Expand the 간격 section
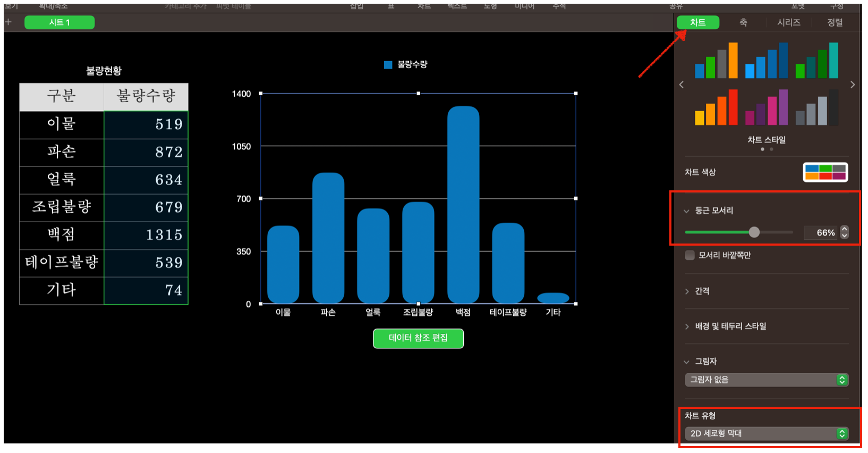Image resolution: width=868 pixels, height=453 pixels. click(687, 291)
